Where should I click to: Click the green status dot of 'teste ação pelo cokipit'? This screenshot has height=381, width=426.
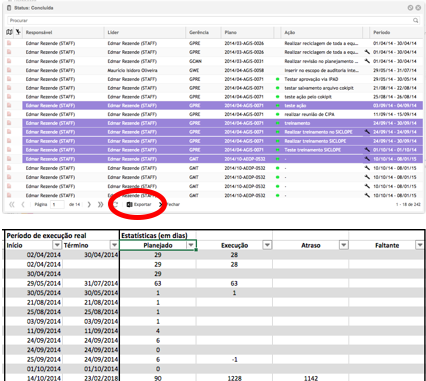click(x=277, y=97)
